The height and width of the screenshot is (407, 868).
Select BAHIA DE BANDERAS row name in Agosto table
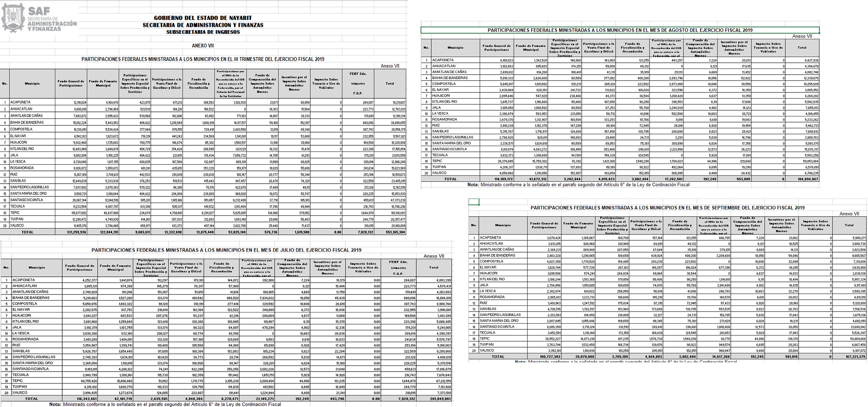coord(450,78)
